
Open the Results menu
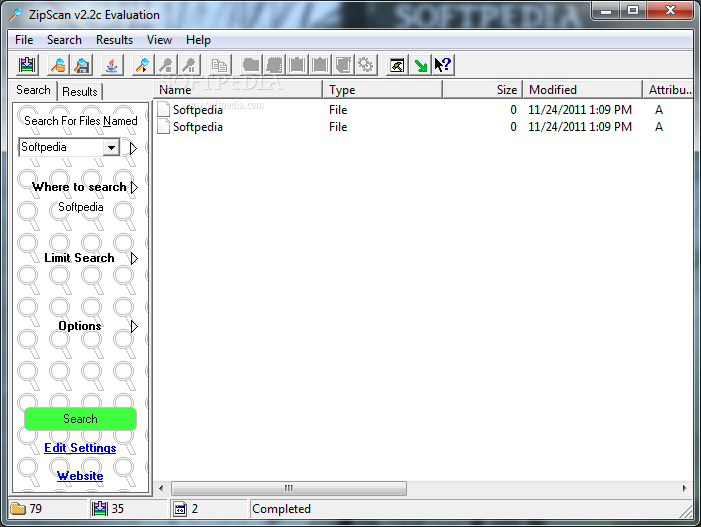coord(114,40)
